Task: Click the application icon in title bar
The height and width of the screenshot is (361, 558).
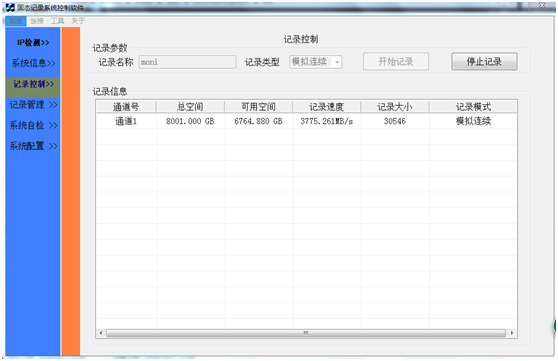Action: (x=10, y=7)
